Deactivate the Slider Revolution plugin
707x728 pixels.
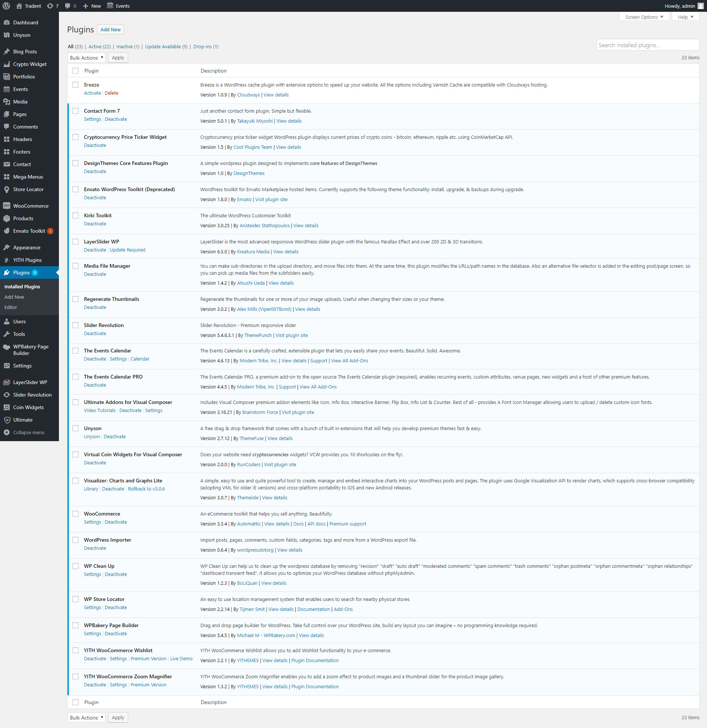tap(95, 333)
